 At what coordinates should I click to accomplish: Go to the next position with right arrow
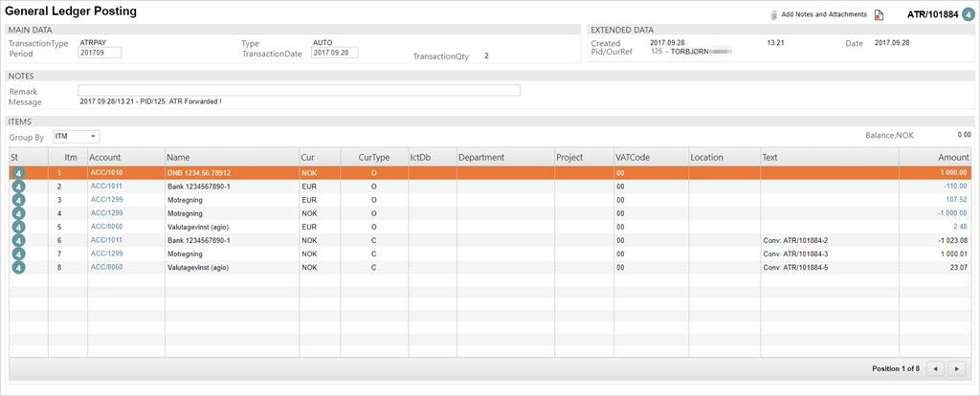[x=957, y=368]
